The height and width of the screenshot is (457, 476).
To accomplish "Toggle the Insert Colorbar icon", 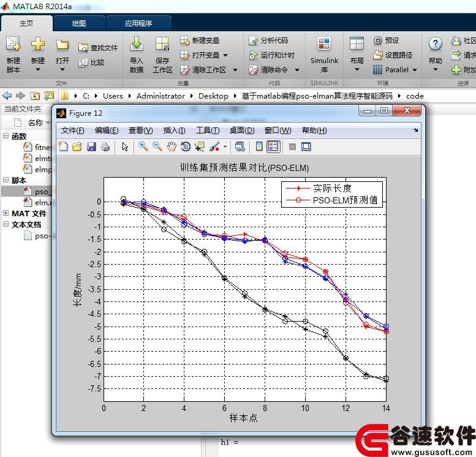I will click(259, 146).
